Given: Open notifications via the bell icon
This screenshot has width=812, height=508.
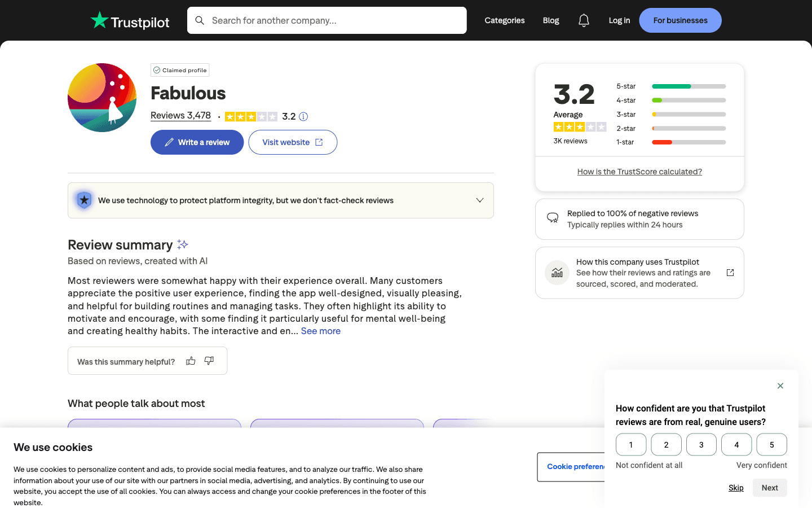Looking at the screenshot, I should 584,20.
